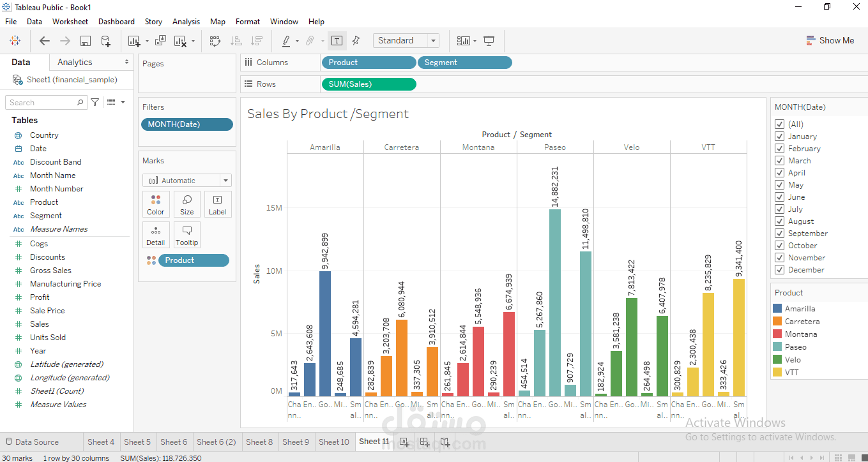Click the Duplicate sheet icon
Image resolution: width=868 pixels, height=462 pixels.
tap(160, 41)
